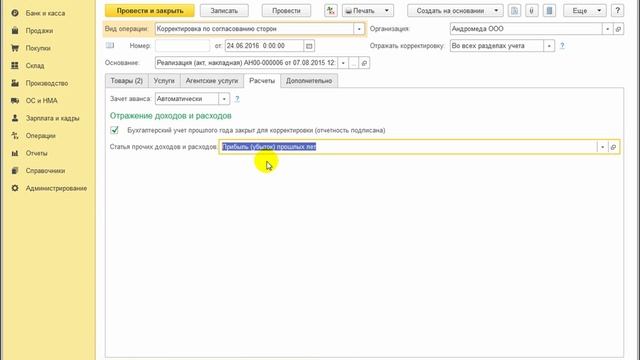Open the ОС и НМА section icon
Screen dimensions: 640x360
15,100
